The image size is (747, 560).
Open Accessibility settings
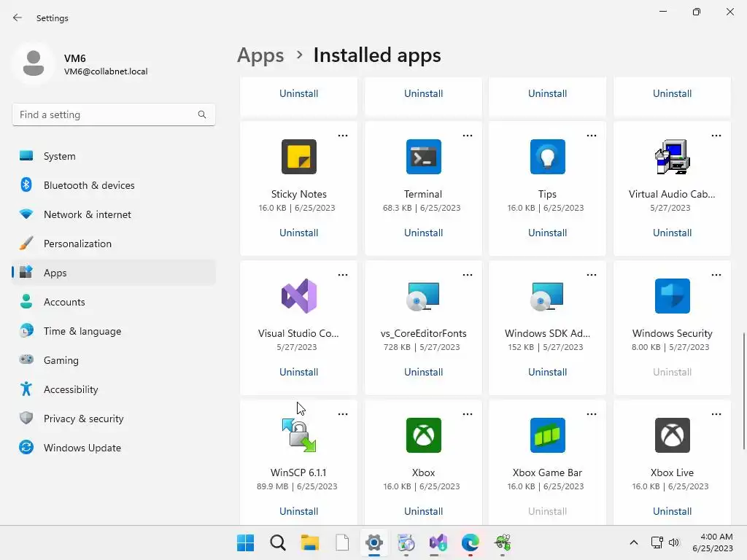pyautogui.click(x=114, y=389)
